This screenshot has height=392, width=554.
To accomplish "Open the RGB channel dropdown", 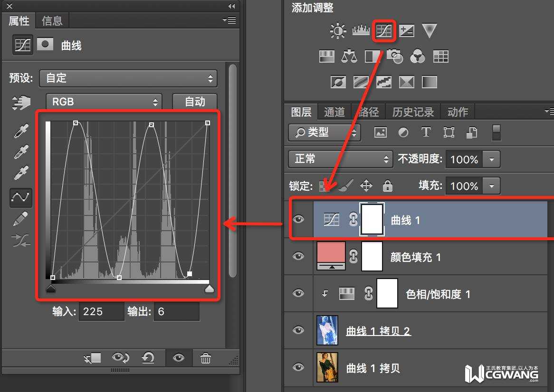I will click(104, 102).
